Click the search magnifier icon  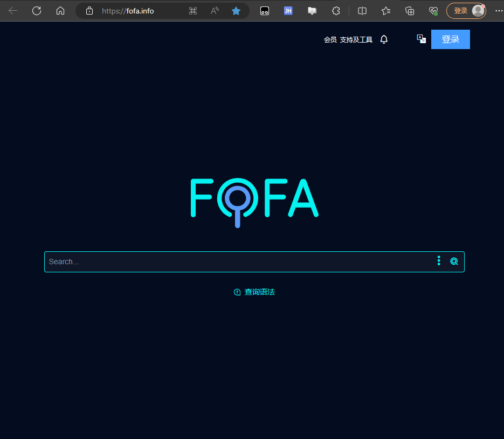coord(454,261)
